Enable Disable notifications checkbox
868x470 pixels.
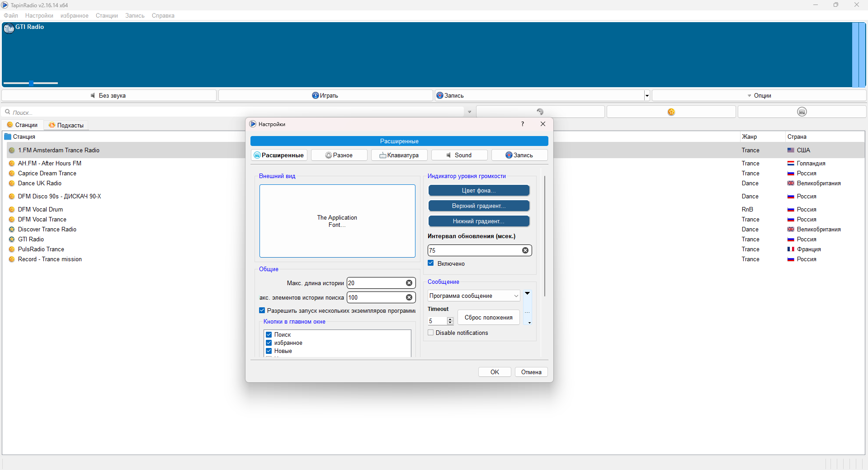431,333
